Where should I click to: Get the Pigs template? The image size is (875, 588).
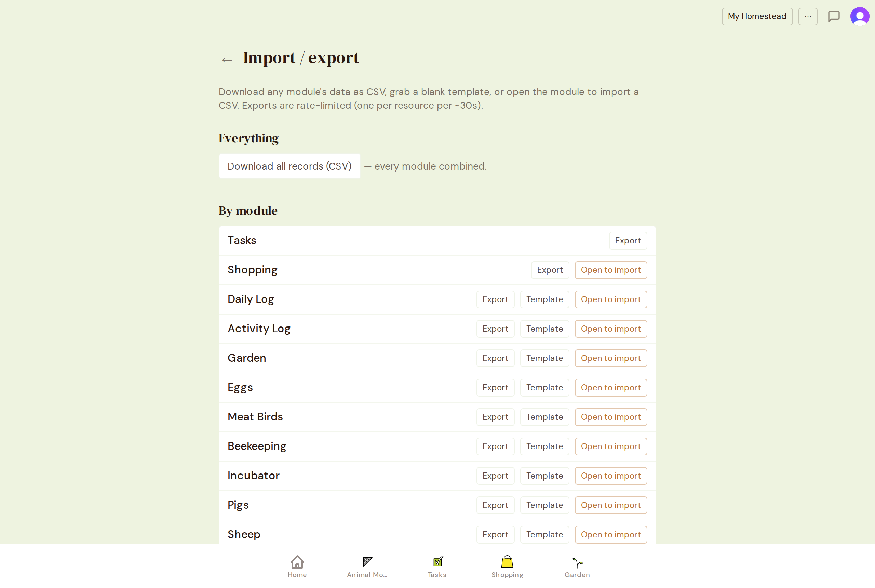point(544,506)
